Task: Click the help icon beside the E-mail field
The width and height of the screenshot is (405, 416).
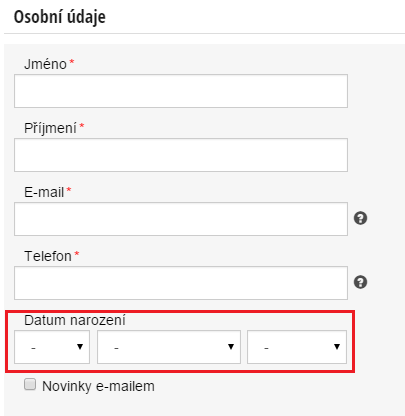Action: tap(360, 218)
